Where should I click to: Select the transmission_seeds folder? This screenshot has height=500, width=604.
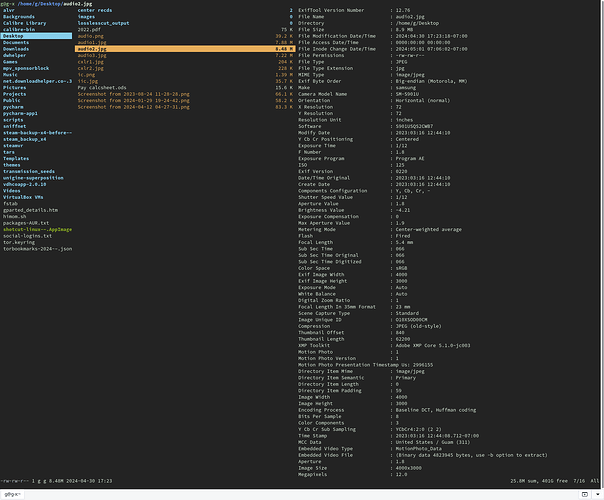tap(29, 171)
